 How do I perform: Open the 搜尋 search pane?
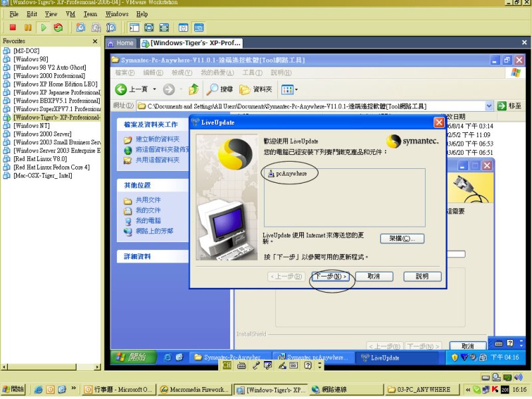tap(220, 89)
